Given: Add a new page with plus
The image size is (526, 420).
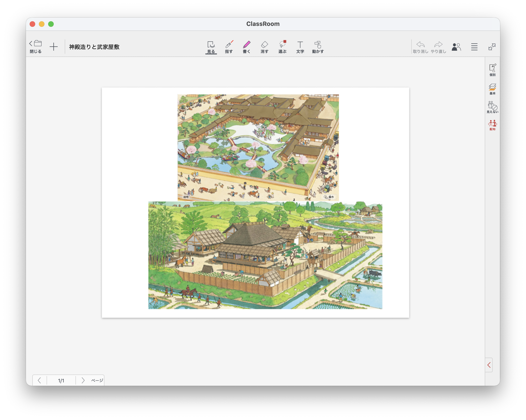Looking at the screenshot, I should pyautogui.click(x=54, y=46).
